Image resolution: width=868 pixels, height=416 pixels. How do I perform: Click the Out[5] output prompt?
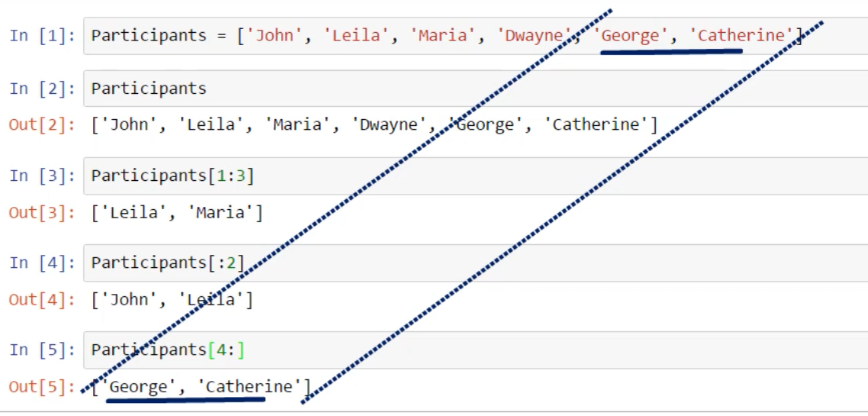click(x=42, y=387)
